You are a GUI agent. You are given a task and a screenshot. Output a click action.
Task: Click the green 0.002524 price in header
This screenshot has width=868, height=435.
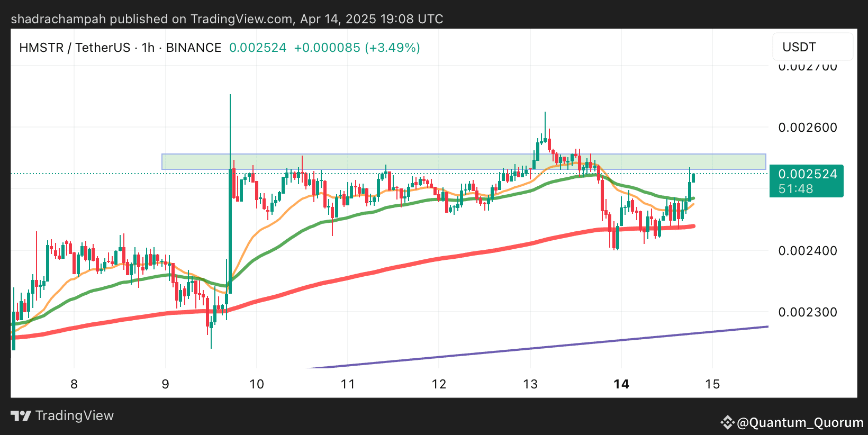258,48
